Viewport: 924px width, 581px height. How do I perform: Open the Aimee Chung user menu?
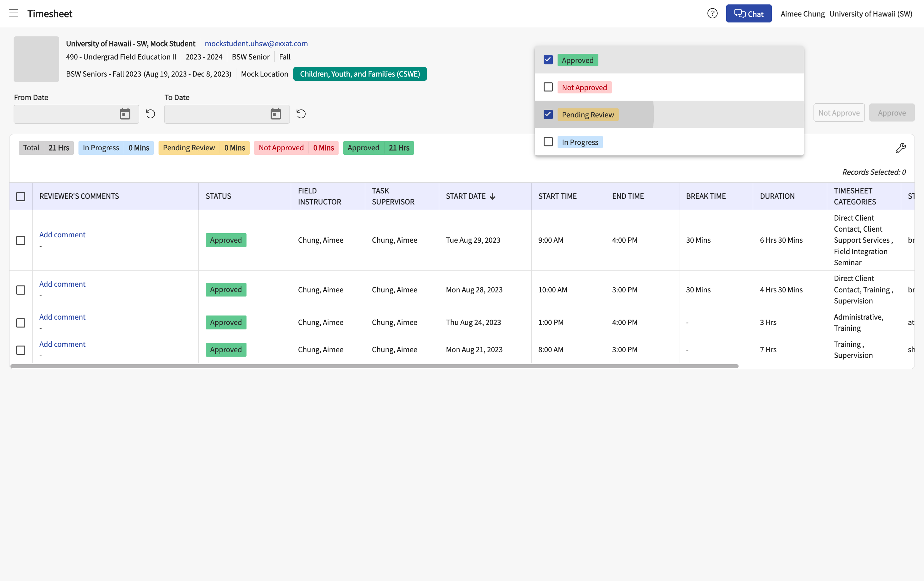pos(802,14)
